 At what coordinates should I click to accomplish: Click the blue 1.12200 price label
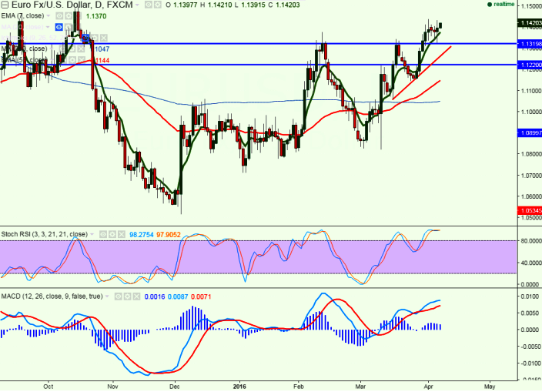[x=530, y=65]
